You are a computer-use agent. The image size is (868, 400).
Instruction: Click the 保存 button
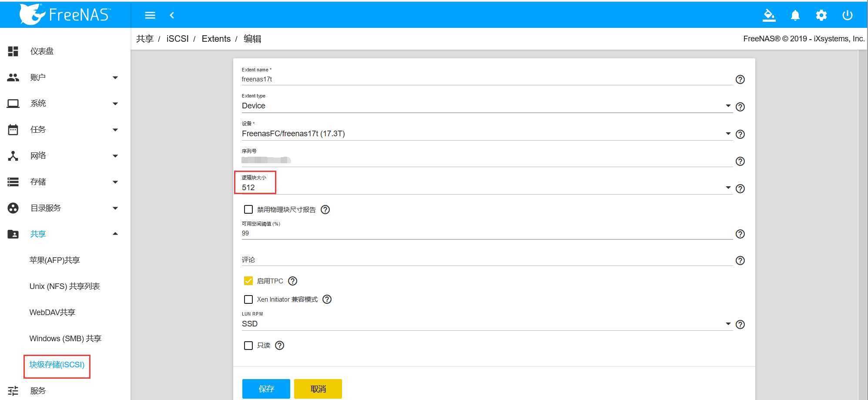(266, 389)
